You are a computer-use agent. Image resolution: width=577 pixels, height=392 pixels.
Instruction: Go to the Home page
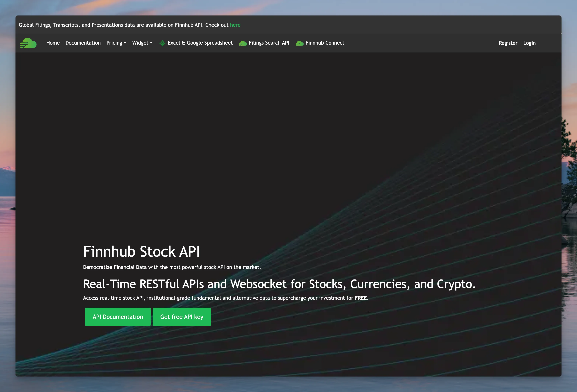tap(53, 43)
